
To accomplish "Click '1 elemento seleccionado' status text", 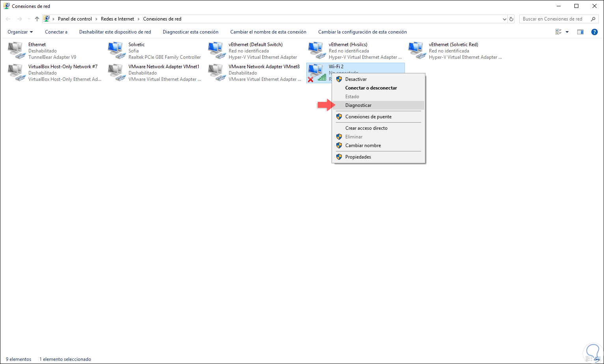I will point(65,359).
